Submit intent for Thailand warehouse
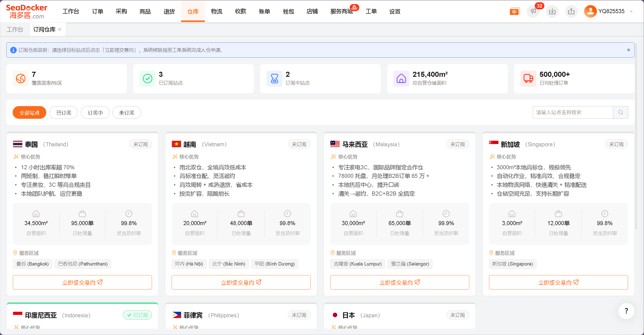This screenshot has width=644, height=335. [82, 282]
